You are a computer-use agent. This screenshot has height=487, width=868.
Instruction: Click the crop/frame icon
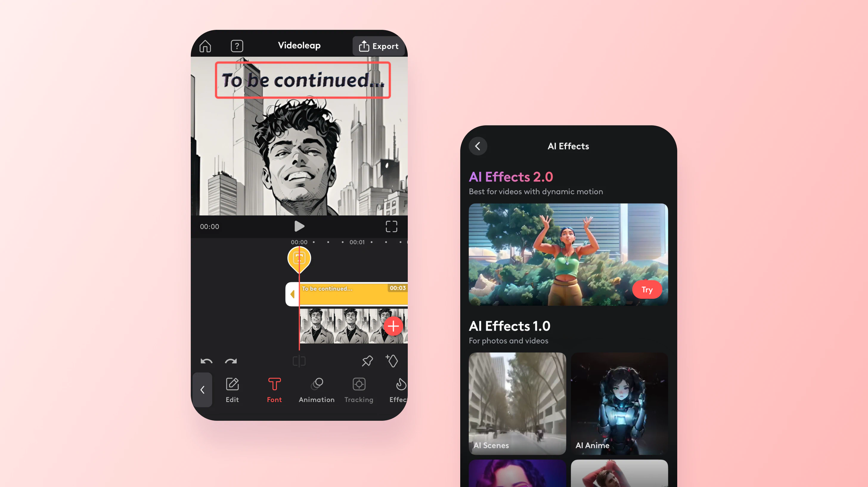391,226
